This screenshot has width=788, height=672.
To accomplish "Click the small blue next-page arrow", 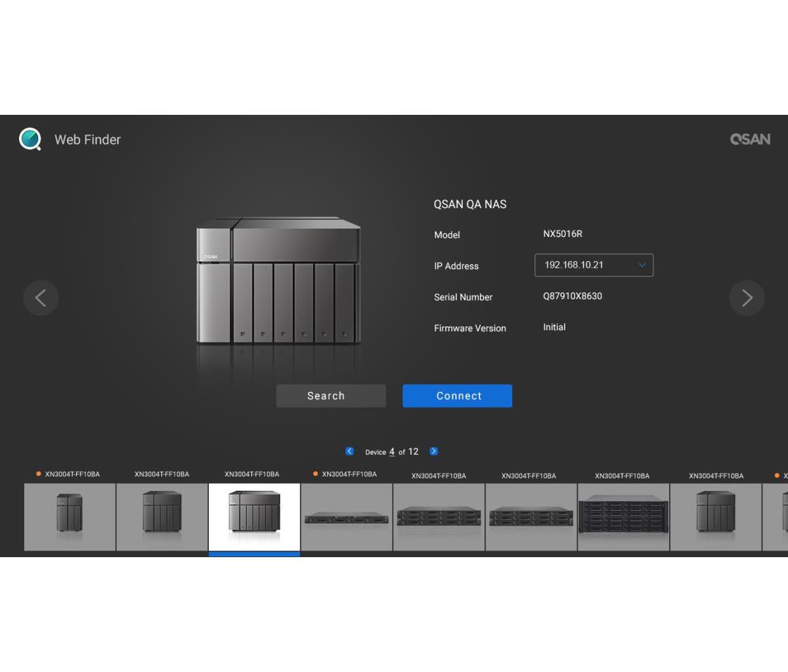I will (433, 451).
